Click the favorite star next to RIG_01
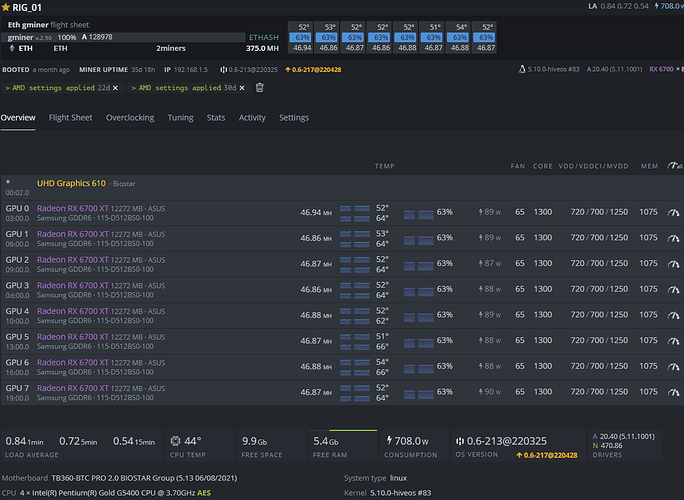This screenshot has width=684, height=500. (6, 7)
